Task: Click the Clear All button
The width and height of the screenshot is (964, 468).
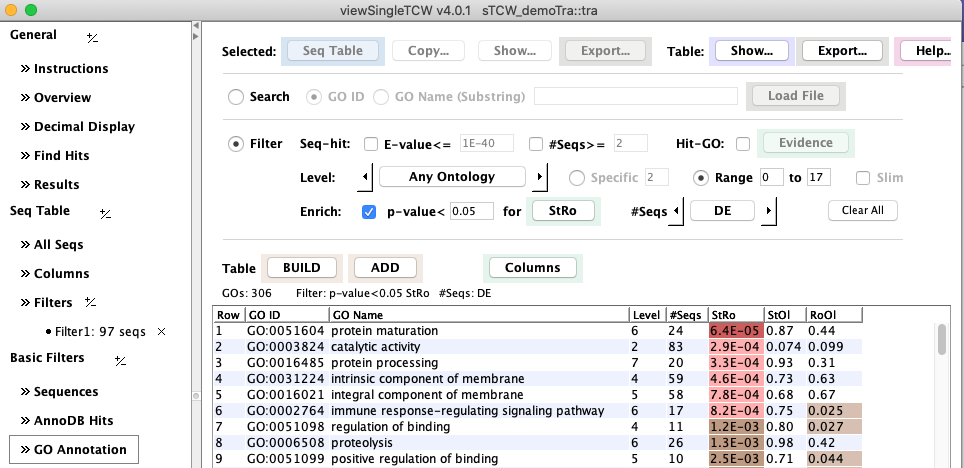Action: click(x=862, y=211)
